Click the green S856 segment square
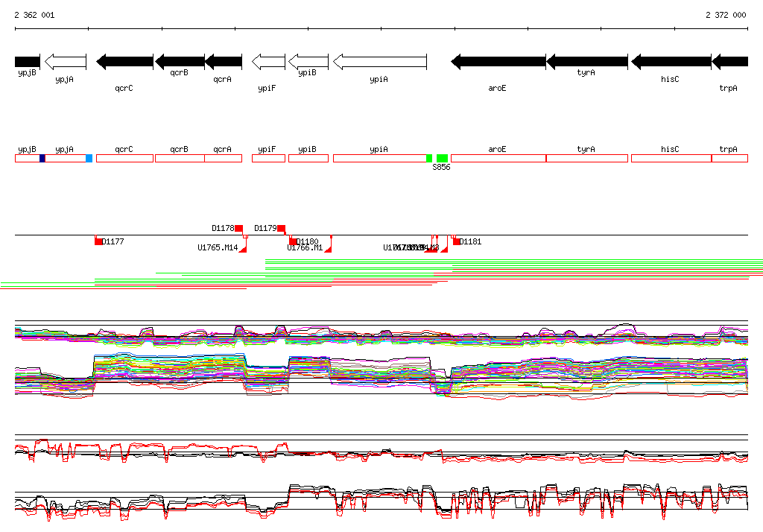 tap(442, 158)
